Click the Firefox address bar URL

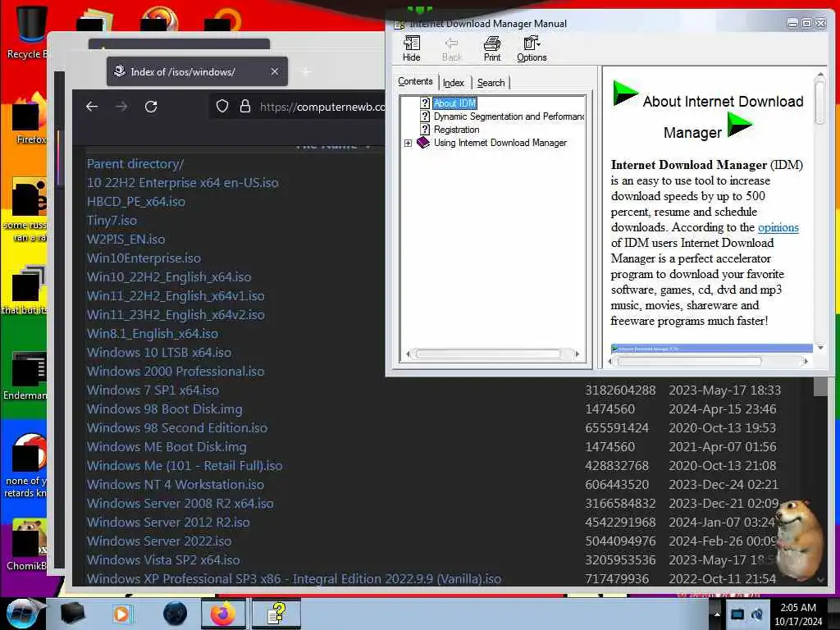click(322, 107)
